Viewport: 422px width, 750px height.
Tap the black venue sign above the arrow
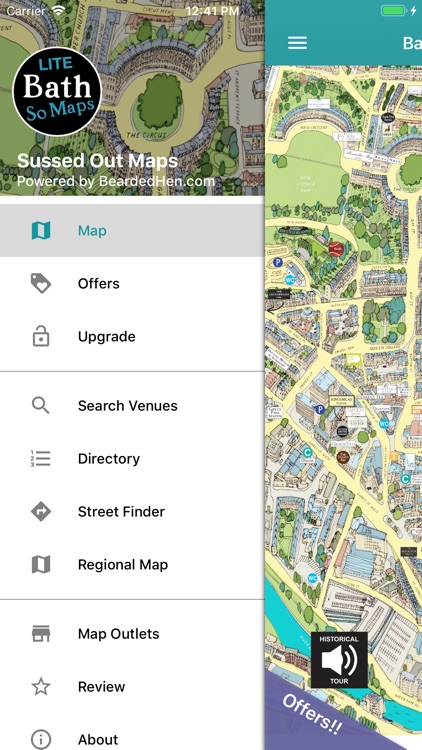(x=279, y=294)
